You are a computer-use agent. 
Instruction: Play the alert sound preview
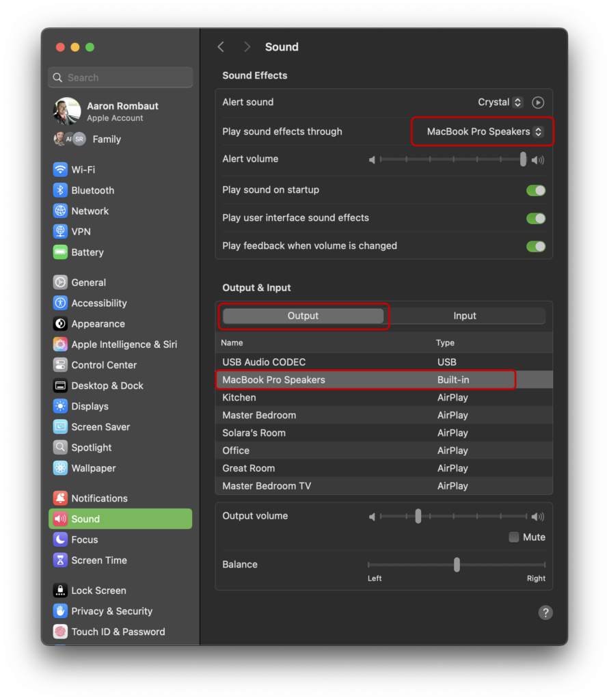[538, 103]
